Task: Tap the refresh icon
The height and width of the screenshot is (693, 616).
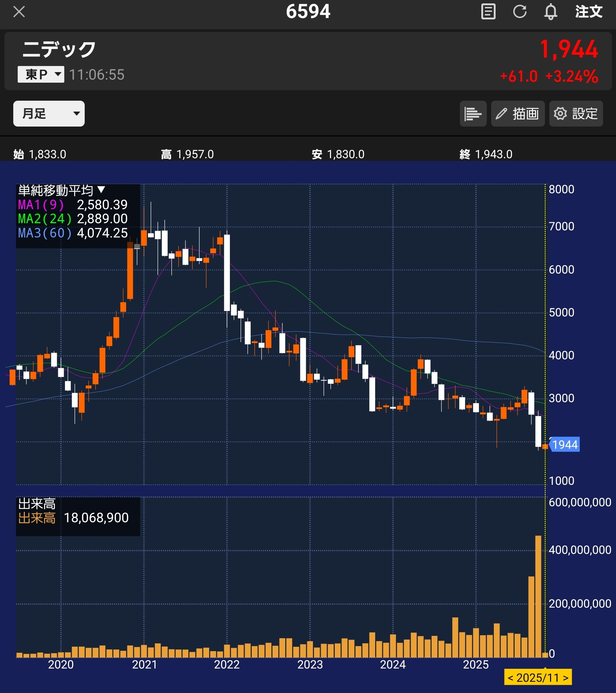Action: (519, 12)
